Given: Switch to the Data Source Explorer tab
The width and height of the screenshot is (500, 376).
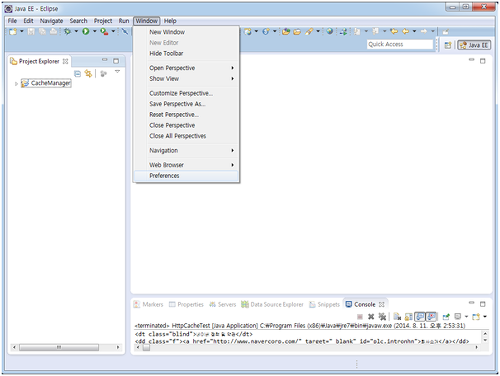Looking at the screenshot, I should 272,304.
